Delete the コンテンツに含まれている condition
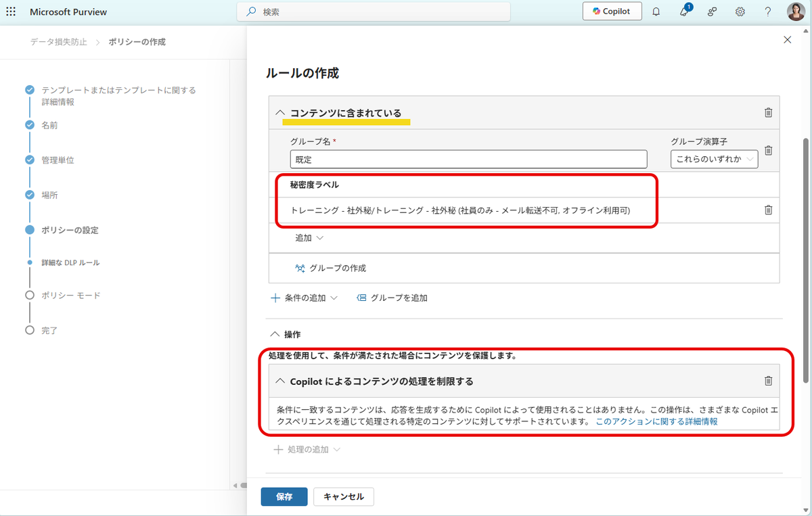This screenshot has height=516, width=812. (768, 113)
